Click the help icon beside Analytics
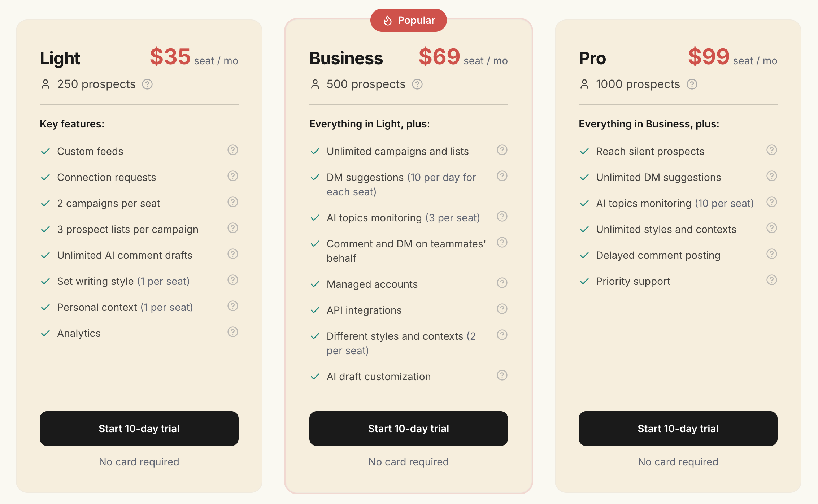Image resolution: width=818 pixels, height=504 pixels. click(232, 332)
